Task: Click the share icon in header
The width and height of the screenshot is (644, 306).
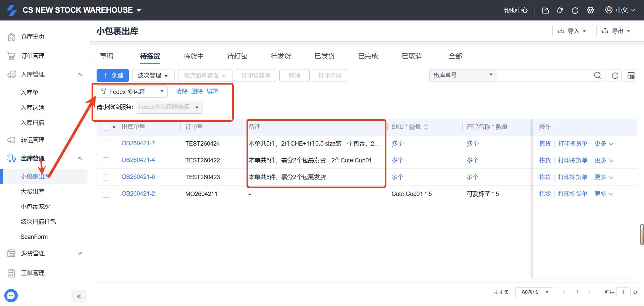Action: [x=545, y=10]
